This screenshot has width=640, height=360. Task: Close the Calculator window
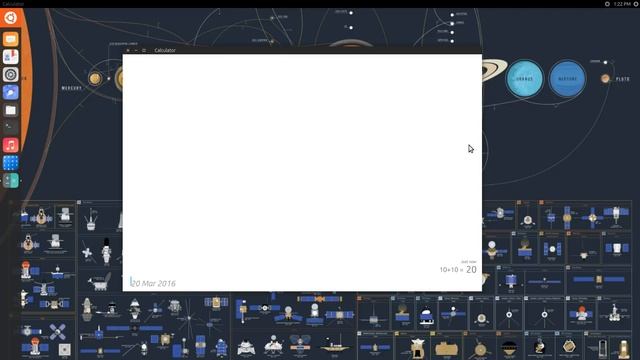coord(128,50)
